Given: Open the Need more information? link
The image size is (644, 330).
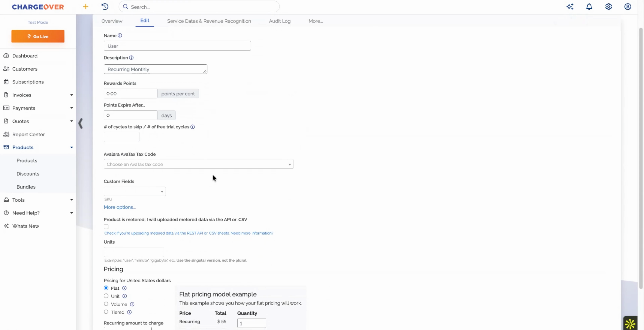Looking at the screenshot, I should click(252, 233).
